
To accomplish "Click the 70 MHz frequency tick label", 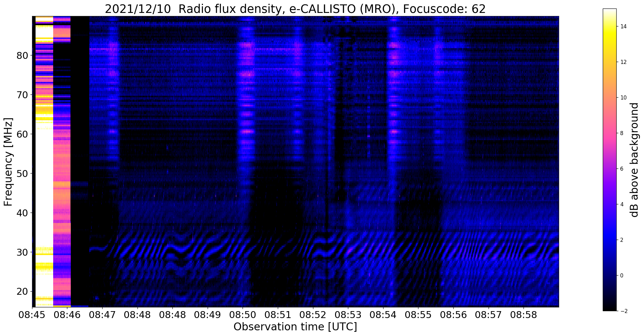I will [22, 95].
